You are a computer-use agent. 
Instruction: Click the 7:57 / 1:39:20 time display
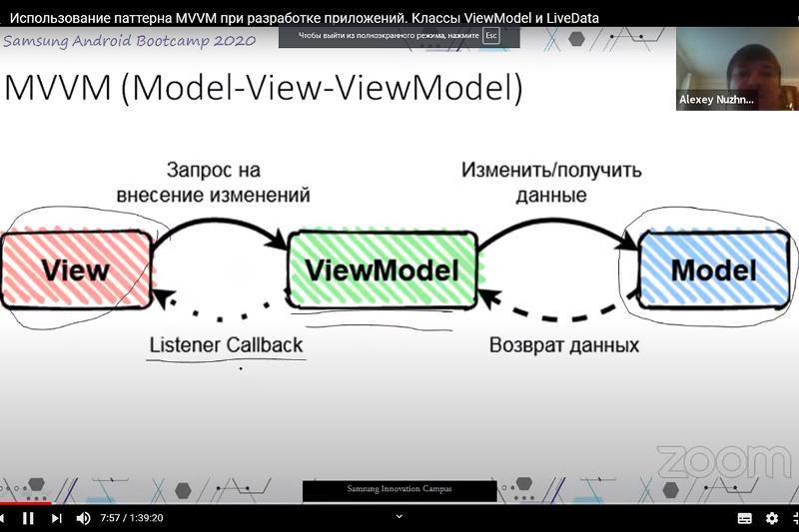pyautogui.click(x=132, y=518)
